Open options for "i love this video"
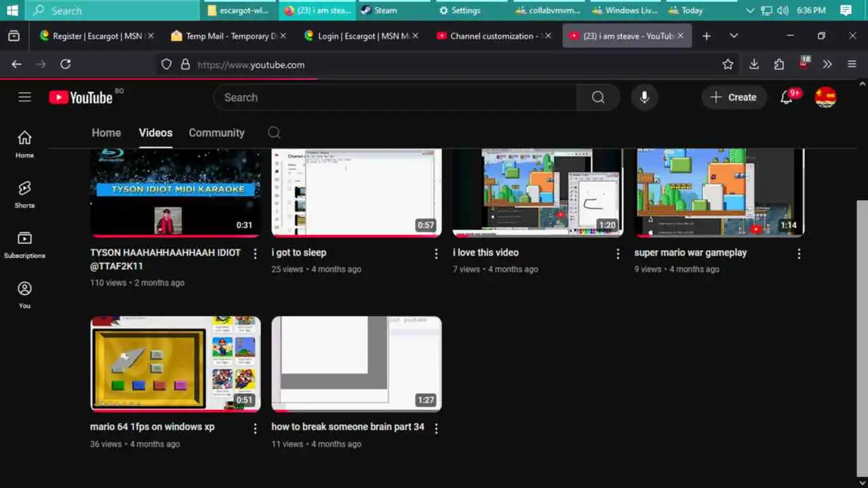The image size is (868, 488). (x=618, y=253)
